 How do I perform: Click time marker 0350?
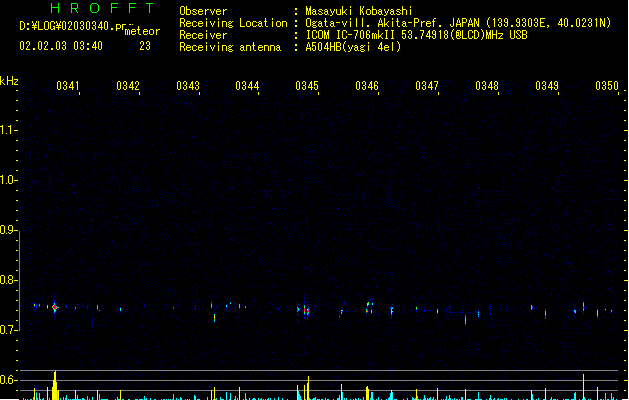pos(607,86)
